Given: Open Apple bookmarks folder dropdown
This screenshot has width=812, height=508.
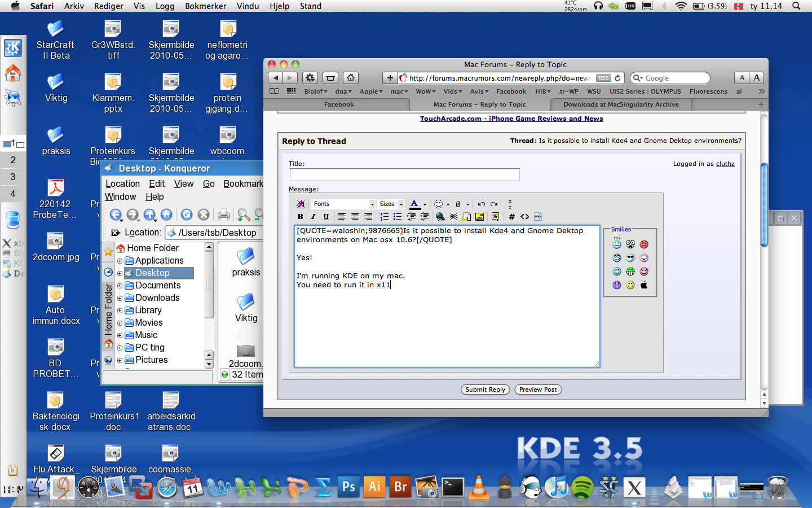Looking at the screenshot, I should tap(370, 91).
